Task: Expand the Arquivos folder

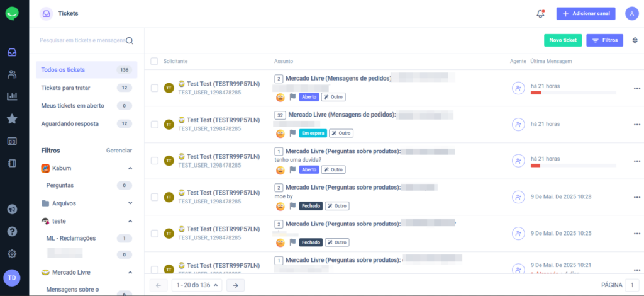Action: click(x=130, y=203)
